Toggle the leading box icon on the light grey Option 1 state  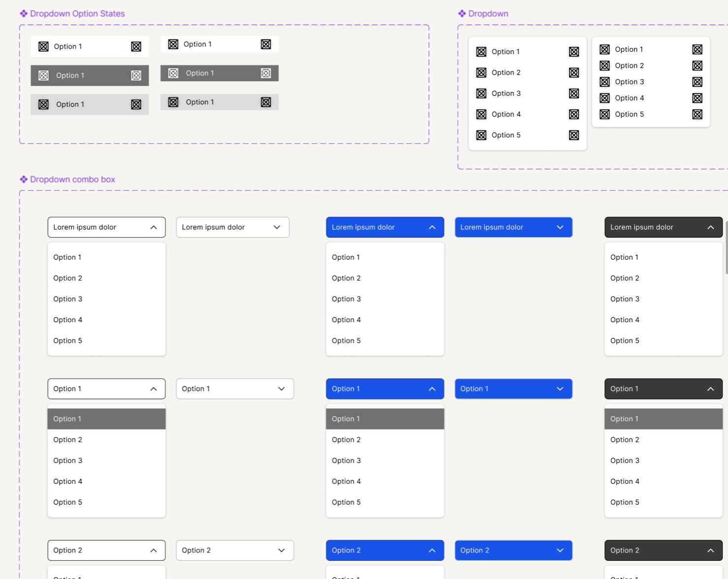[43, 104]
